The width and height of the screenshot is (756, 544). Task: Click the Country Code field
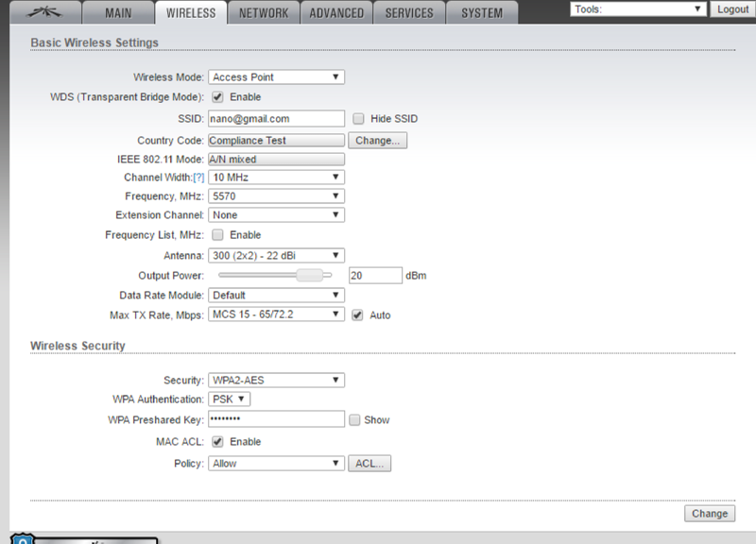pos(276,140)
